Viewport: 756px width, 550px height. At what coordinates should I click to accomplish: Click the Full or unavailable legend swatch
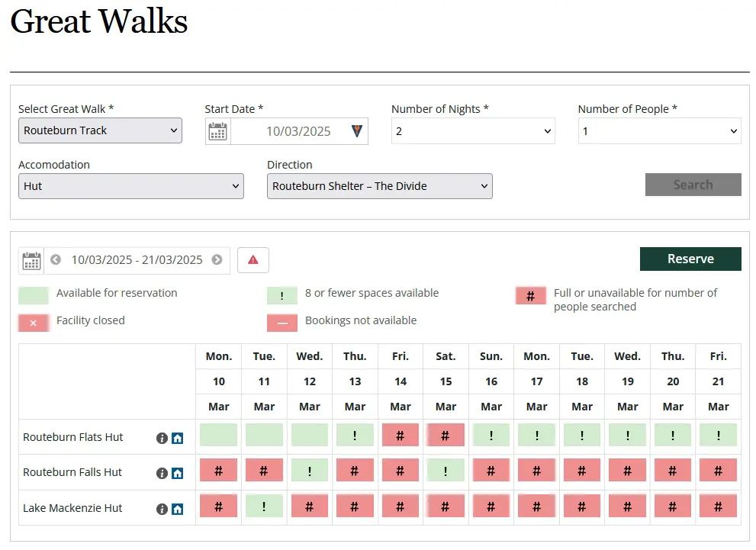coord(531,295)
